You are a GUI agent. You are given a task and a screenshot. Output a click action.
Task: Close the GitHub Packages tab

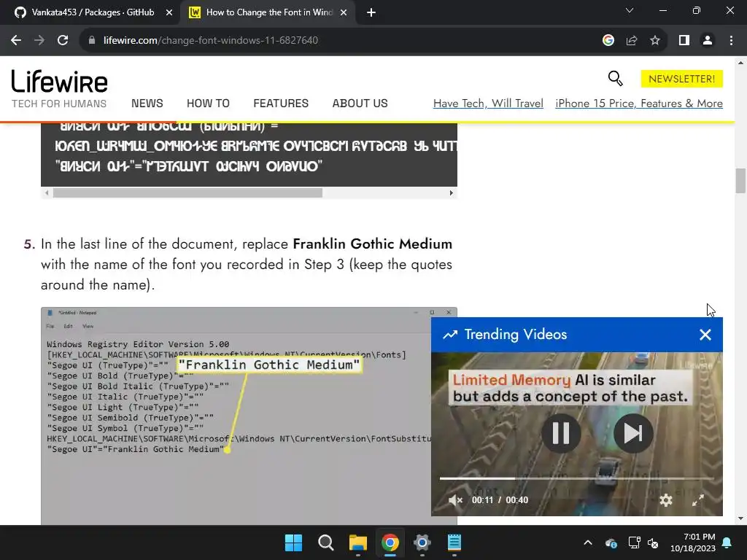coord(169,12)
